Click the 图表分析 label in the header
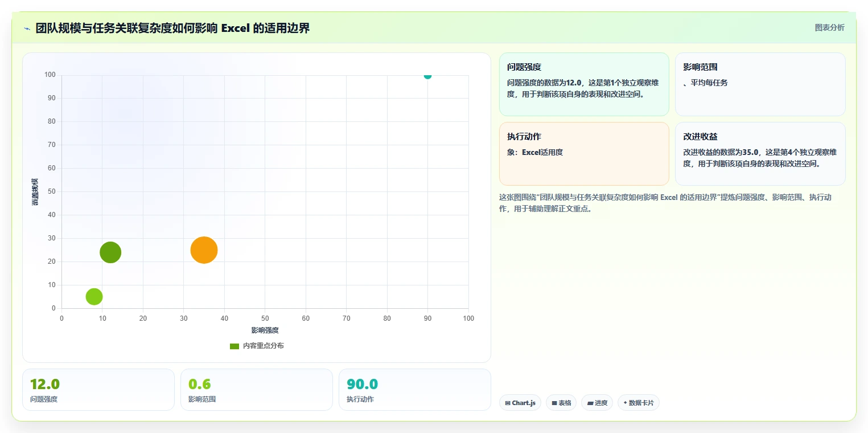Viewport: 868px width, 433px height. pyautogui.click(x=830, y=27)
